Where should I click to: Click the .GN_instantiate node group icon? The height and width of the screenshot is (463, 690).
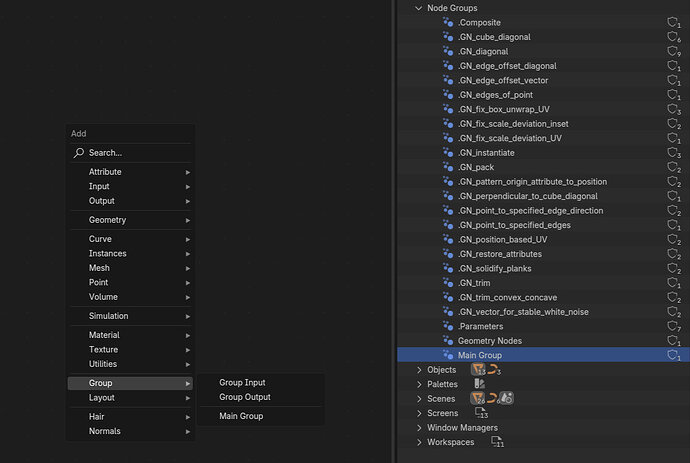tap(448, 152)
